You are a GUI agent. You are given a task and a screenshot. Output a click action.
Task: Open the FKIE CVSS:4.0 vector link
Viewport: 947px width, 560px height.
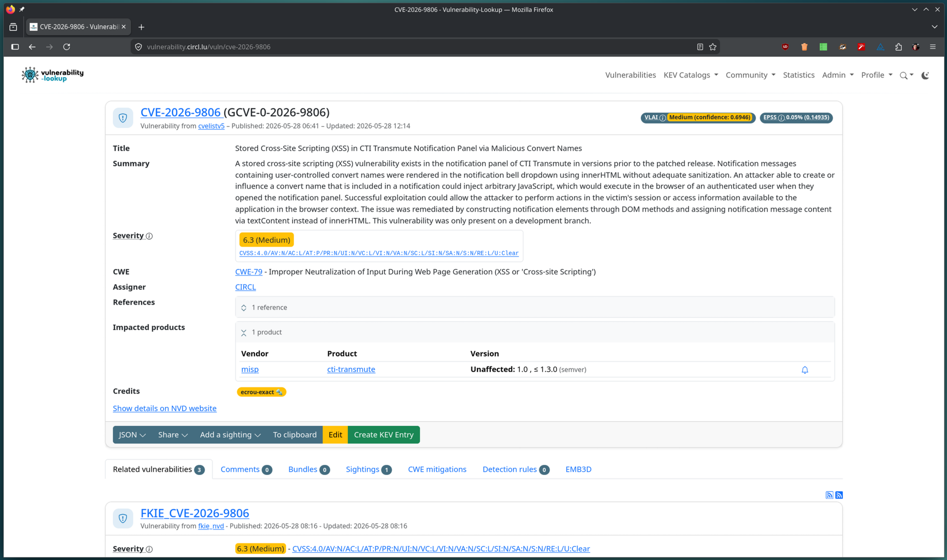coord(441,549)
